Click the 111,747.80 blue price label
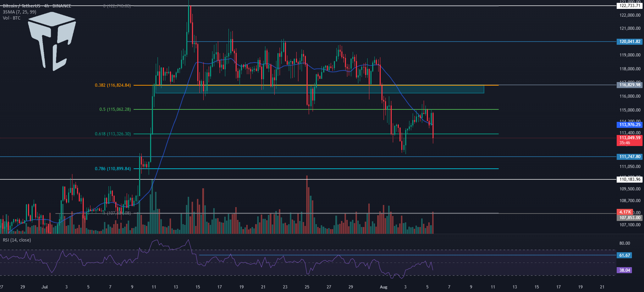 tap(630, 157)
